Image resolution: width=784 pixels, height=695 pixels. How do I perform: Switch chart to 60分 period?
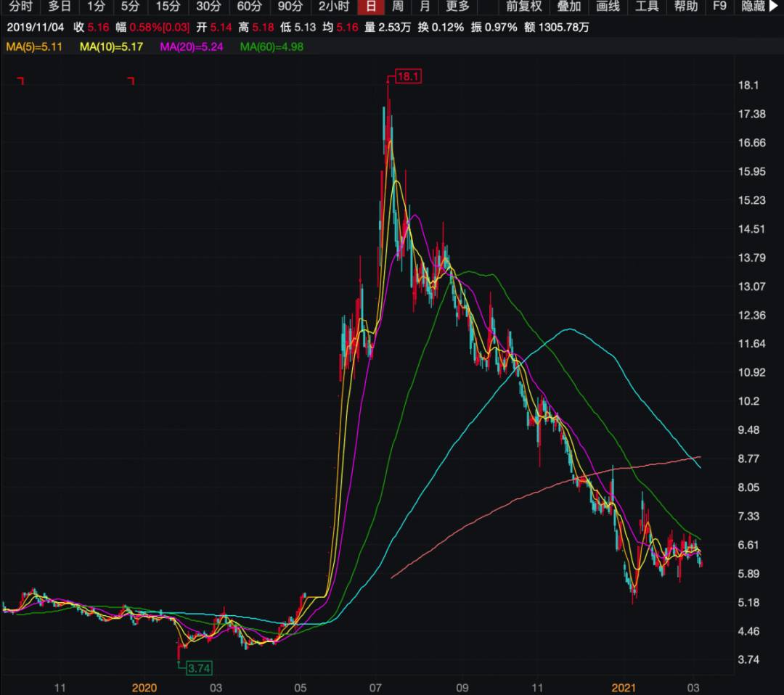(250, 7)
